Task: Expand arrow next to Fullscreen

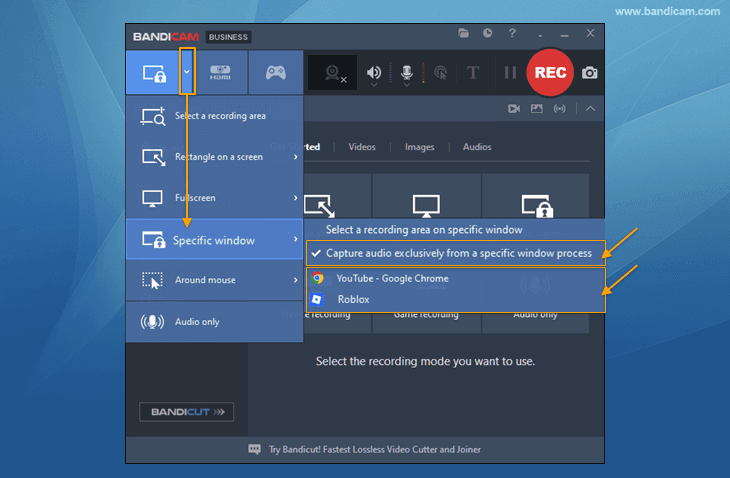Action: [x=296, y=198]
